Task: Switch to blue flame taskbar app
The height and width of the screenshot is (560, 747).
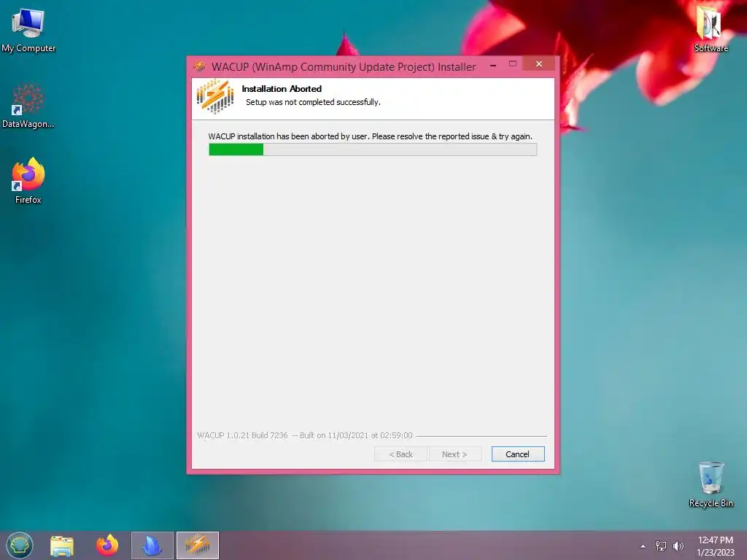Action: coord(152,545)
